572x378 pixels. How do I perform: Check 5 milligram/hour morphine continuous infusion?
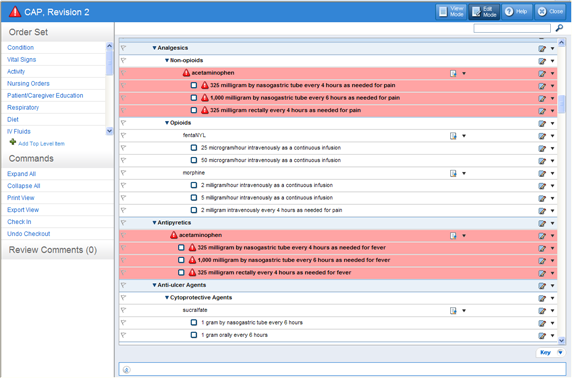194,198
